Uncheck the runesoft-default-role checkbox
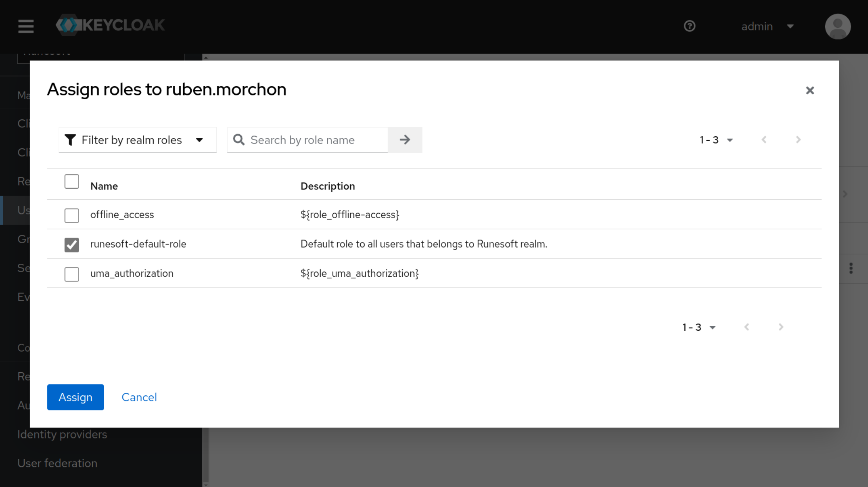The height and width of the screenshot is (487, 868). click(x=72, y=244)
